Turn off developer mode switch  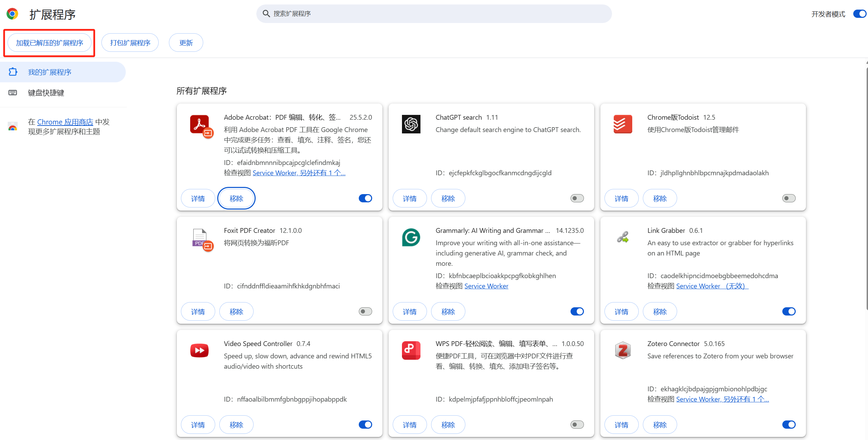[x=860, y=14]
